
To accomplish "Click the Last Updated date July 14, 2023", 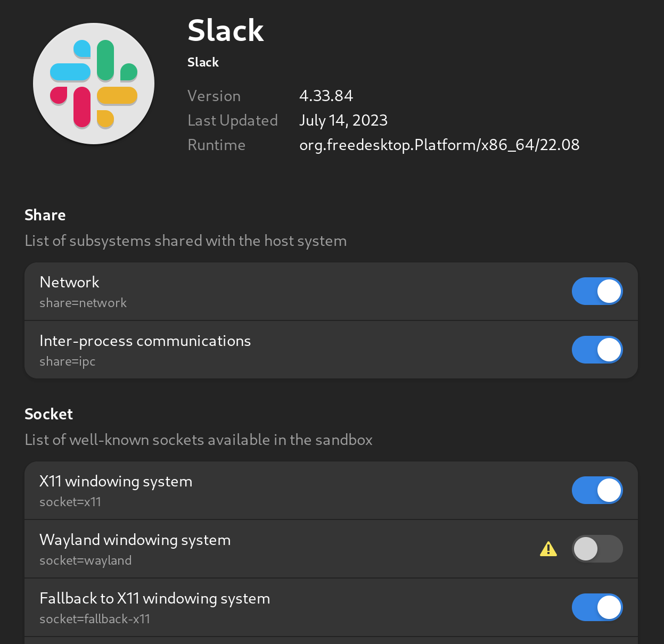I will (x=343, y=120).
